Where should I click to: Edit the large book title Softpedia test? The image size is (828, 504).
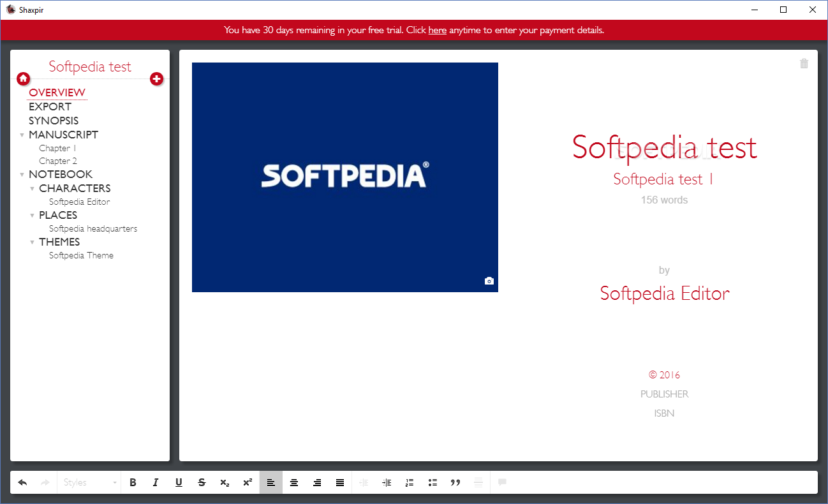coord(664,147)
